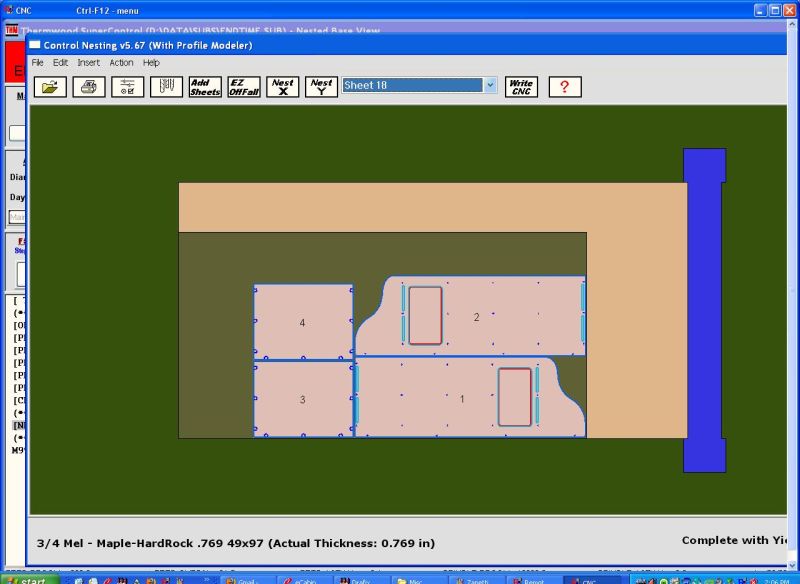Click the Write CNC button
800x584 pixels.
(x=520, y=87)
